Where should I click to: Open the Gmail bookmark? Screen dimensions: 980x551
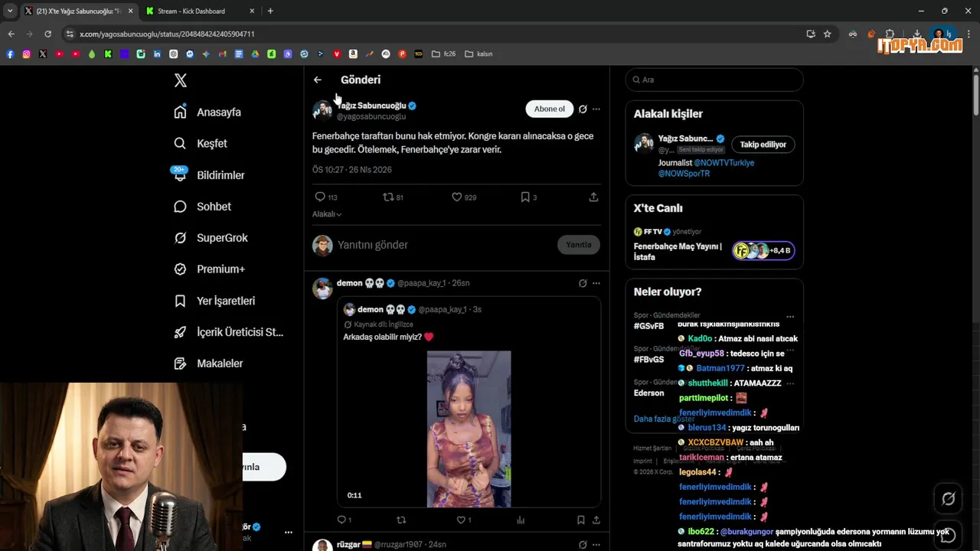tap(222, 54)
